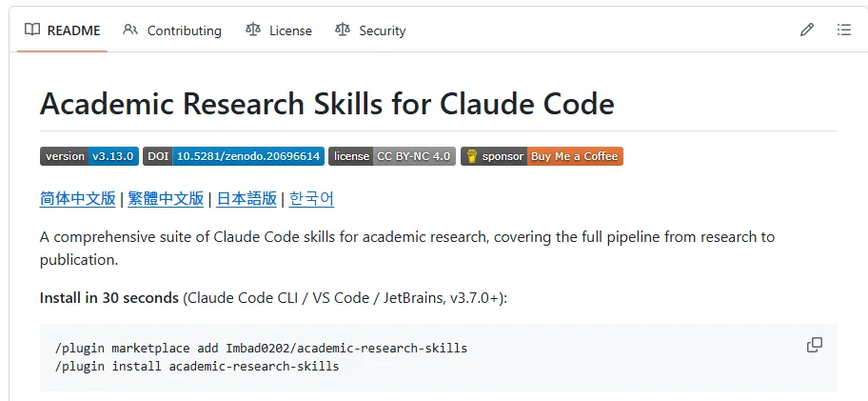The height and width of the screenshot is (401, 868).
Task: Open the Contributing tab
Action: point(172,30)
